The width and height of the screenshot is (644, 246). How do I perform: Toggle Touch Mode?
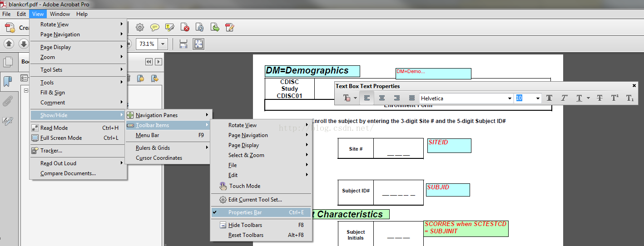coord(261,186)
